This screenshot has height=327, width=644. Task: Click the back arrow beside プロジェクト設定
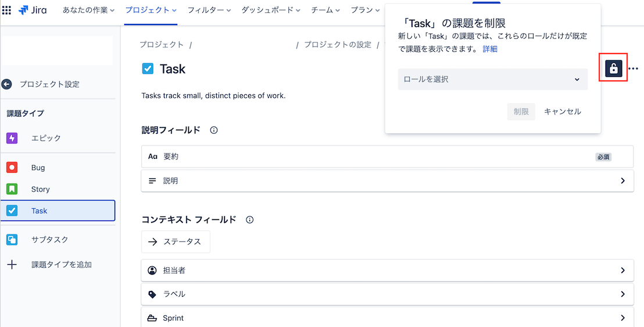[6, 84]
